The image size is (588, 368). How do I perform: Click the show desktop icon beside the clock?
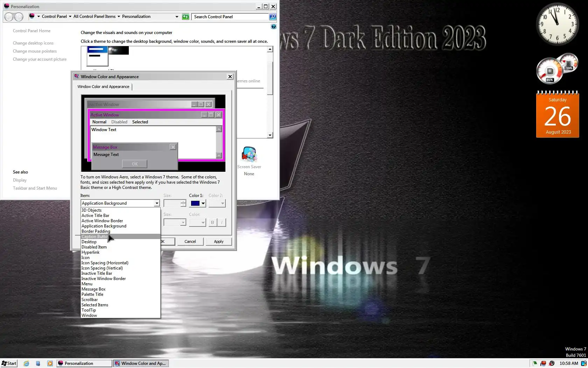[584, 363]
